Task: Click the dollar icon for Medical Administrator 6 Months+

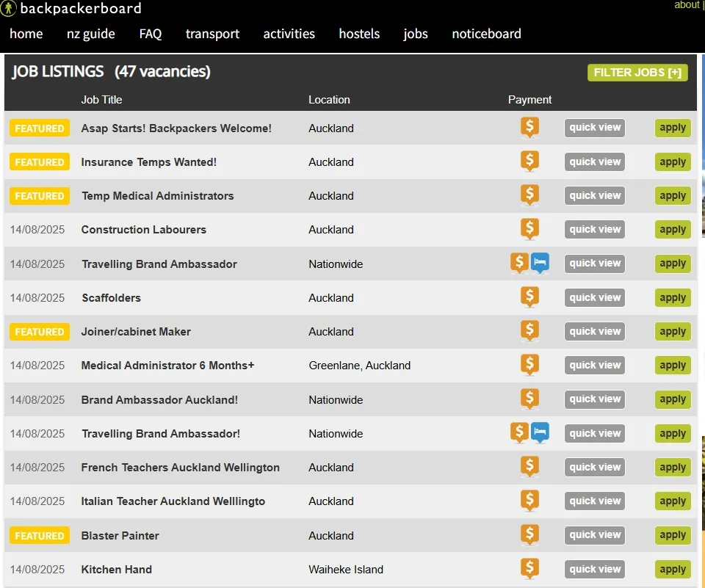Action: [x=529, y=365]
